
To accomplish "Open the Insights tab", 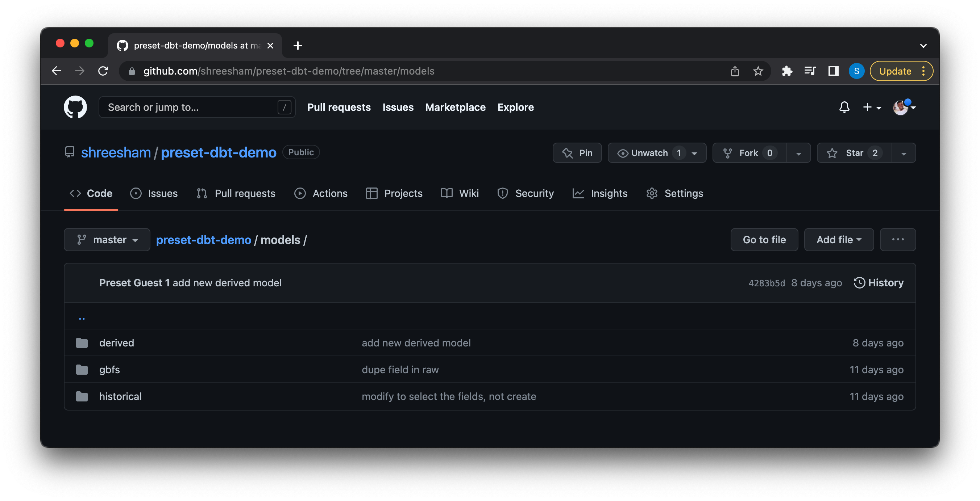I will click(x=600, y=193).
